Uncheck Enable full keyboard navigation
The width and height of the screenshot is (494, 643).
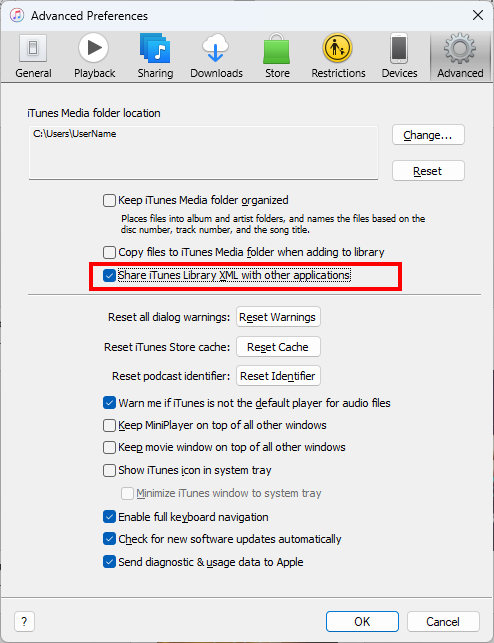(109, 517)
